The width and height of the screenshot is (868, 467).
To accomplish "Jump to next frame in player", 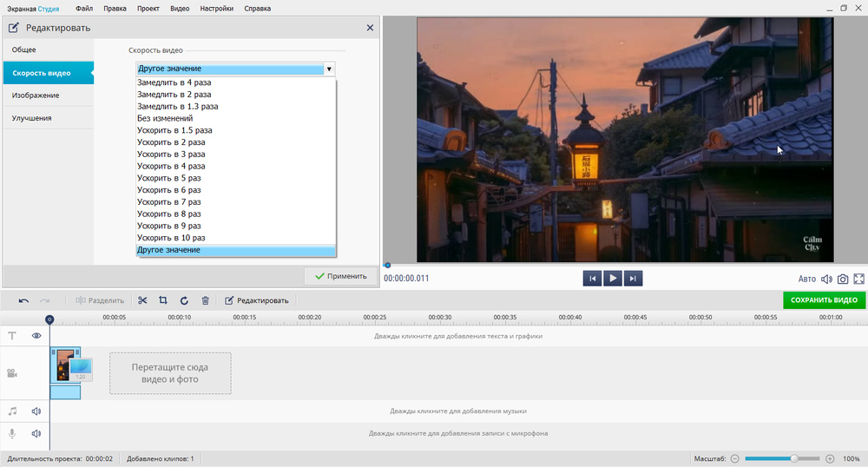I will (x=633, y=279).
